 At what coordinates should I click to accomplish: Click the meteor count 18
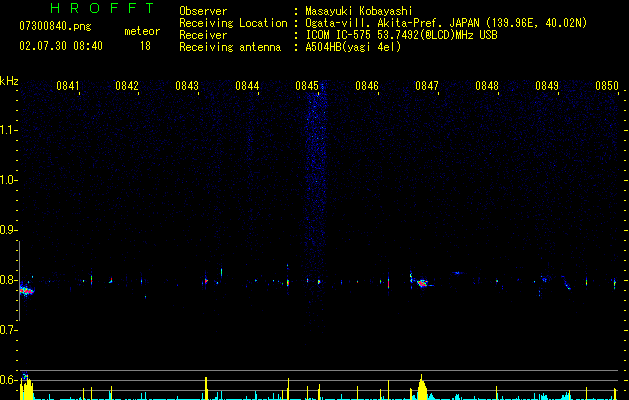pyautogui.click(x=145, y=46)
